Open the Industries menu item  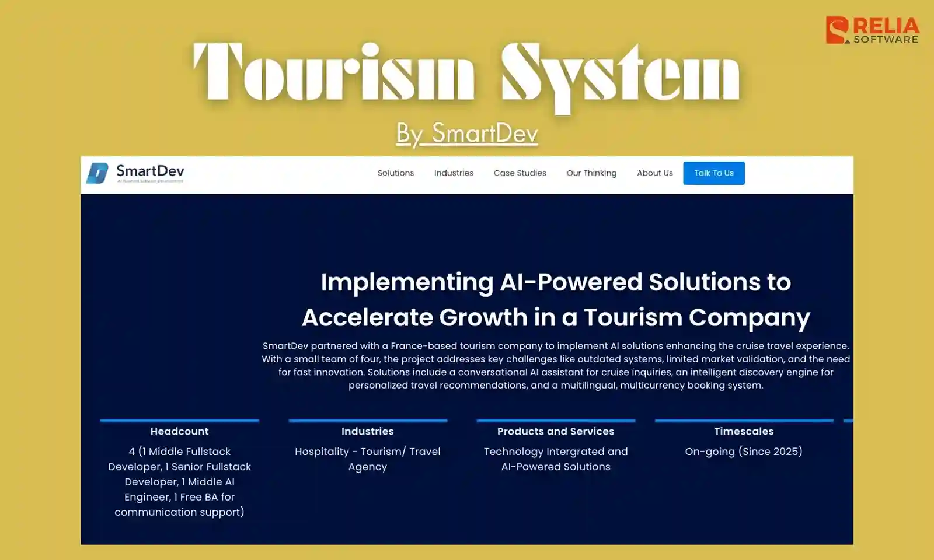454,173
